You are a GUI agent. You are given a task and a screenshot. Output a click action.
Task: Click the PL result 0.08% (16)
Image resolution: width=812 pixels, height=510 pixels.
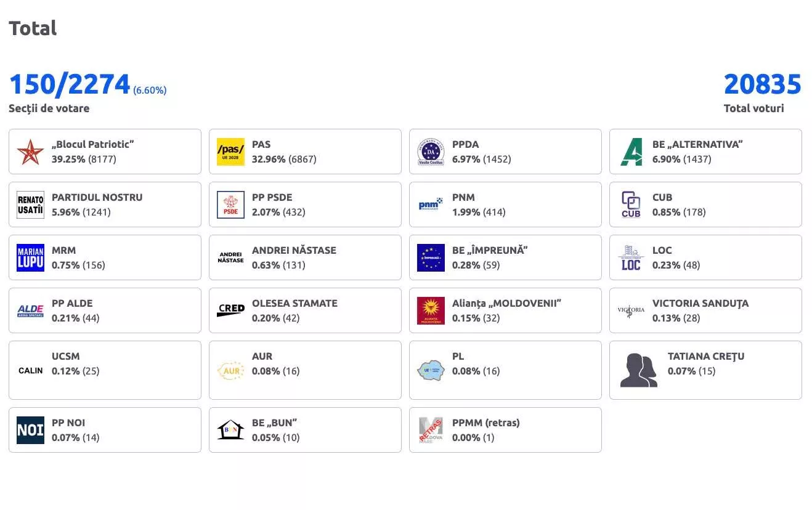tap(476, 371)
